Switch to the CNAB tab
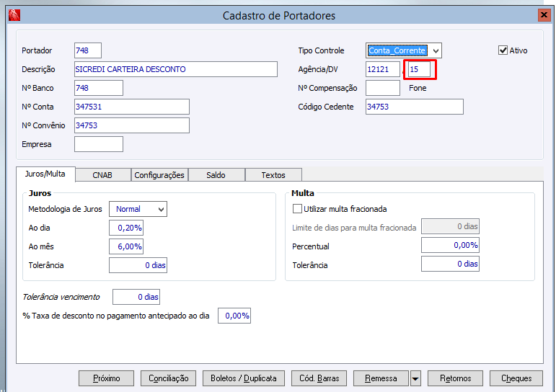This screenshot has width=556, height=392. pyautogui.click(x=102, y=175)
